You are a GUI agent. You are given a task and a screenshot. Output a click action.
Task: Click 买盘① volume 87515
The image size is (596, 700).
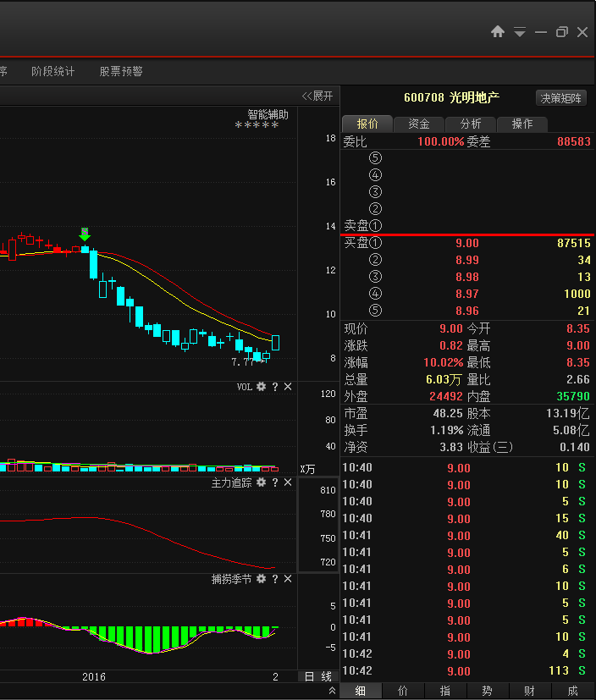click(x=574, y=243)
